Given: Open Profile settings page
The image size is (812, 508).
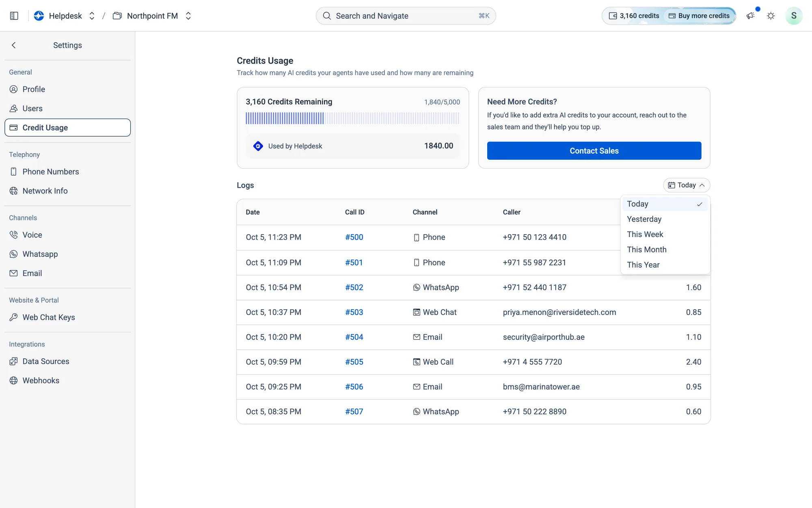Looking at the screenshot, I should pyautogui.click(x=67, y=89).
